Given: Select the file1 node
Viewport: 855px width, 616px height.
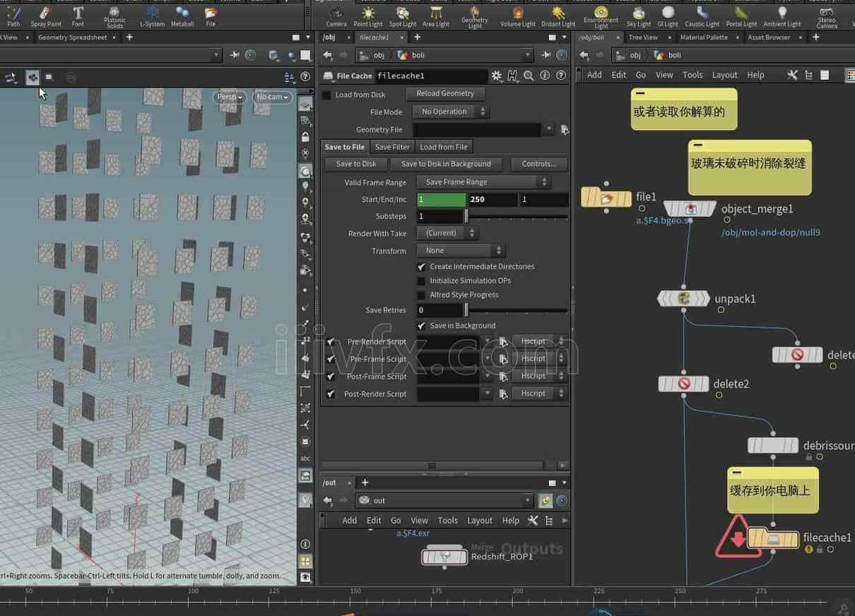Looking at the screenshot, I should click(x=606, y=198).
